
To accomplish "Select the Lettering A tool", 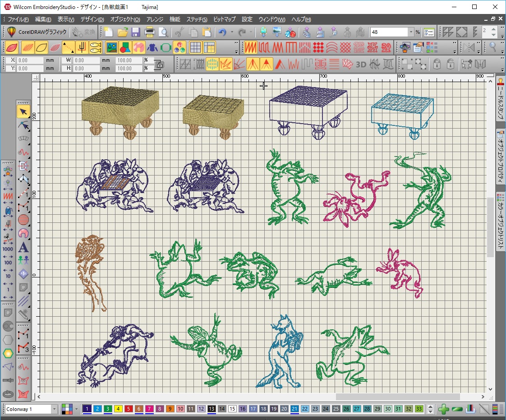I will coord(23,248).
